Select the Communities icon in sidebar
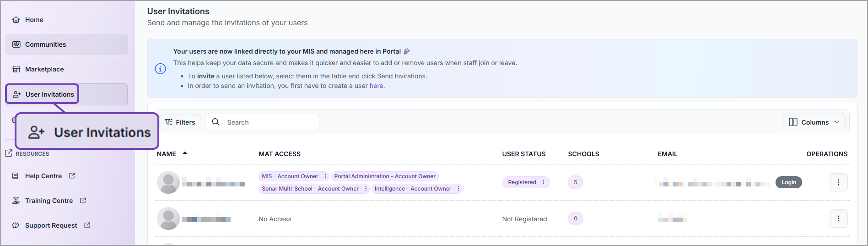This screenshot has width=868, height=246. click(16, 44)
